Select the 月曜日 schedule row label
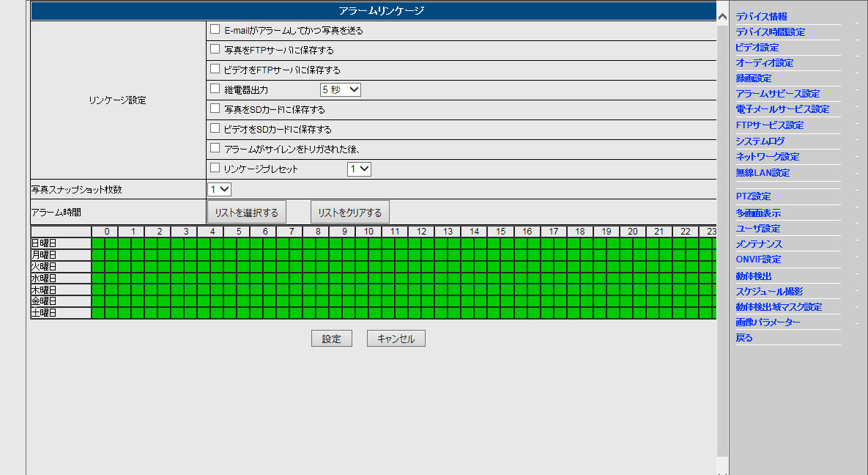This screenshot has height=475, width=868. click(61, 255)
